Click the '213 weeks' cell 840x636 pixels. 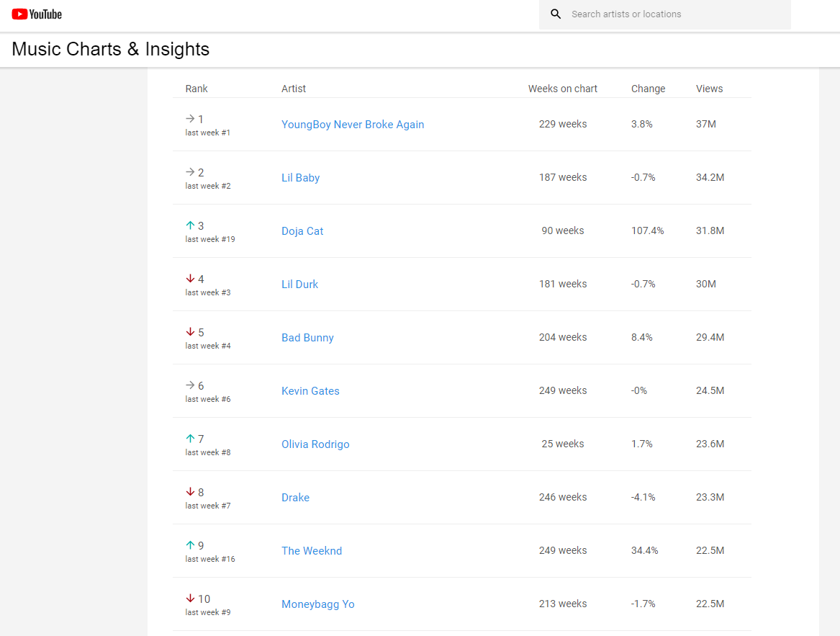[x=562, y=604]
